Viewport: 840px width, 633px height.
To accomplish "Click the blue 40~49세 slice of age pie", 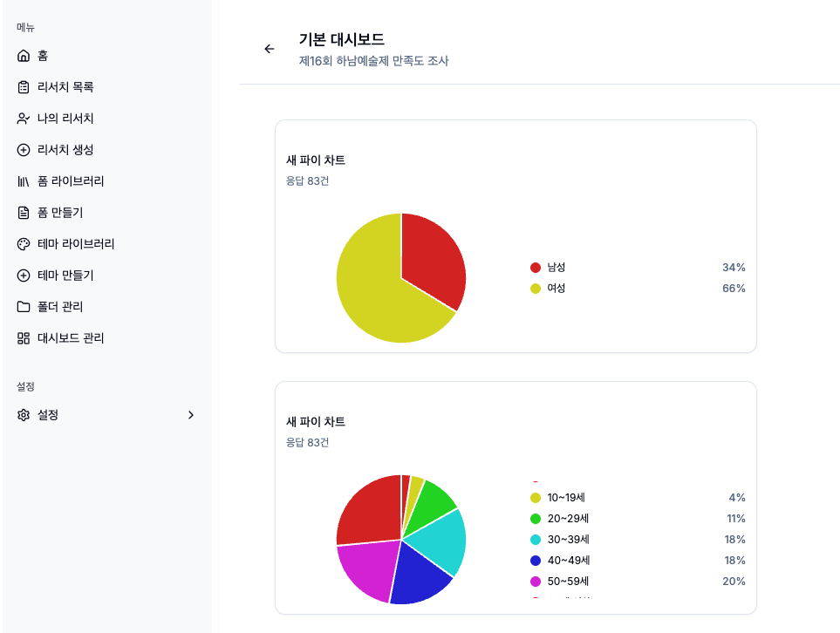I will tap(418, 575).
